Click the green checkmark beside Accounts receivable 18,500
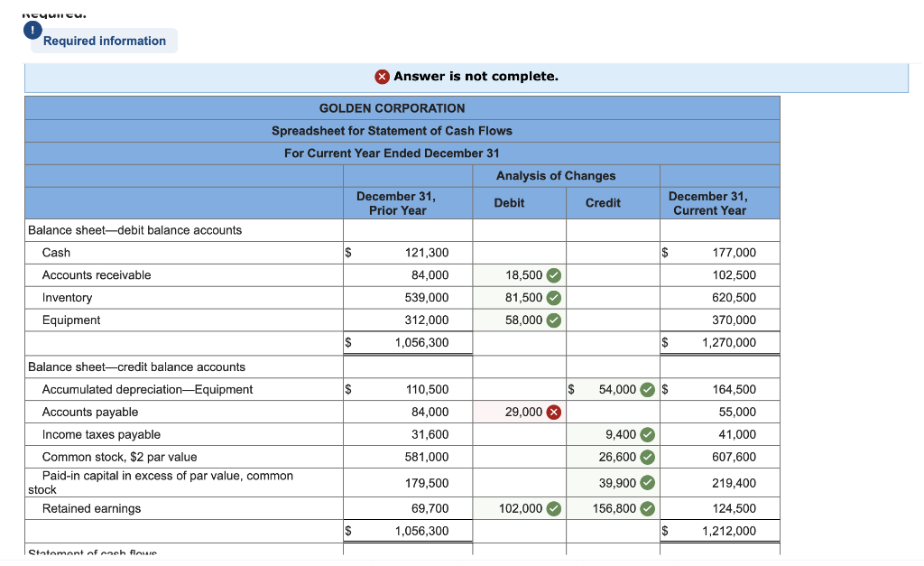Screen dimensions: 924x566 (552, 275)
